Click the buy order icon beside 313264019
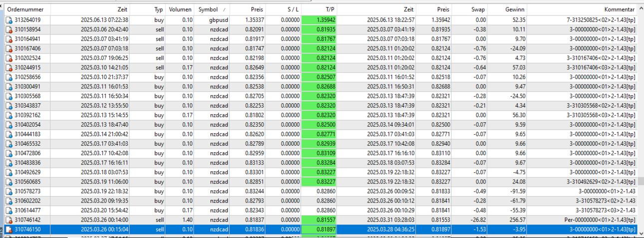Image resolution: width=644 pixels, height=238 pixels. click(9, 20)
